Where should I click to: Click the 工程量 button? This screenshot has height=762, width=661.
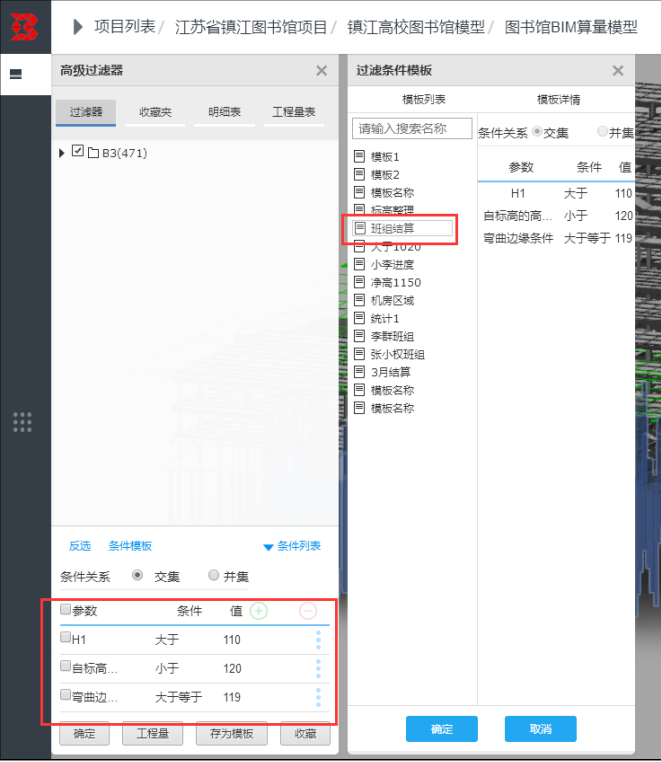(153, 733)
